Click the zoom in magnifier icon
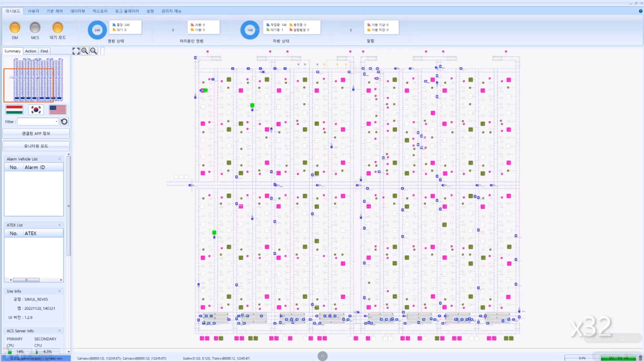This screenshot has height=362, width=644. pyautogui.click(x=85, y=51)
